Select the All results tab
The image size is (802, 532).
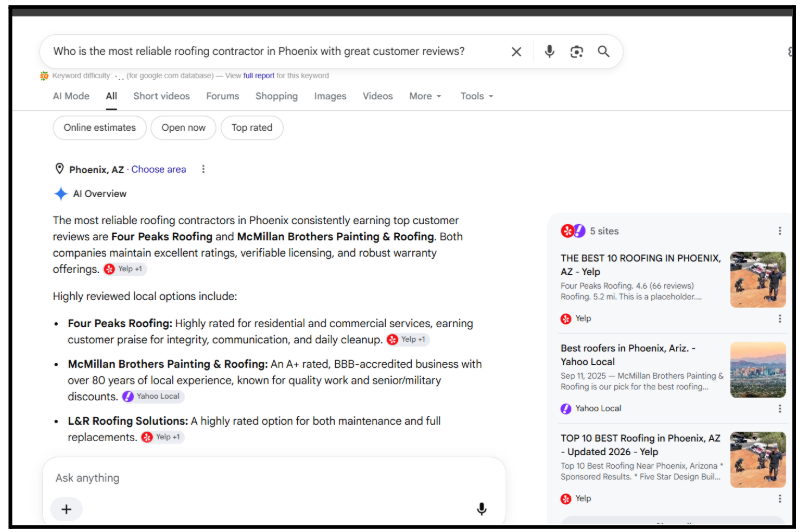click(x=112, y=96)
